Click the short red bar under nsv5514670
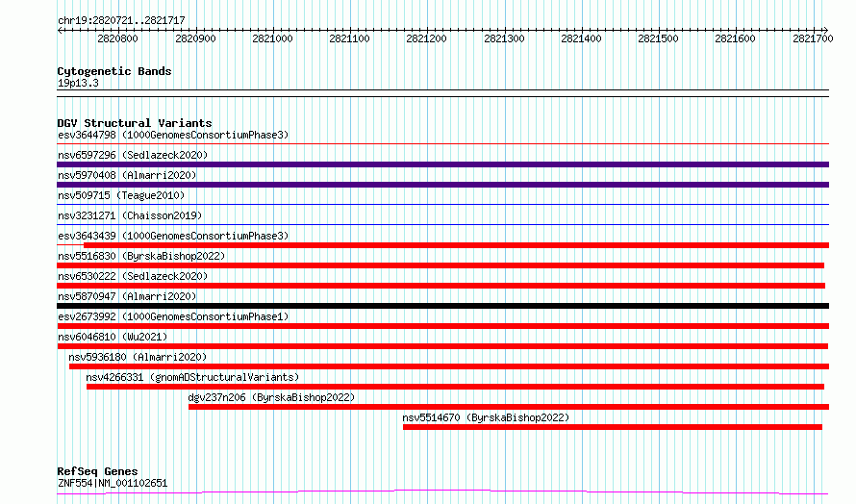This screenshot has width=856, height=504. click(613, 427)
